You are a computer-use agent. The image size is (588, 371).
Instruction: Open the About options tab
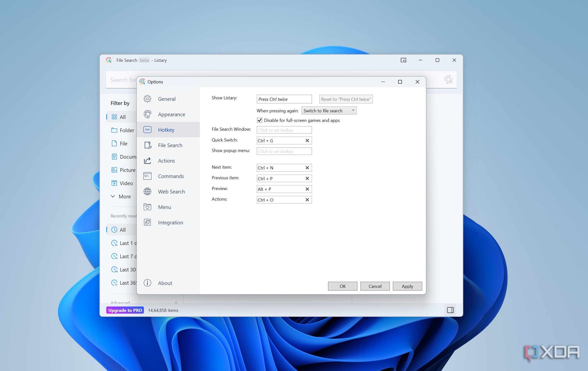[x=168, y=283]
